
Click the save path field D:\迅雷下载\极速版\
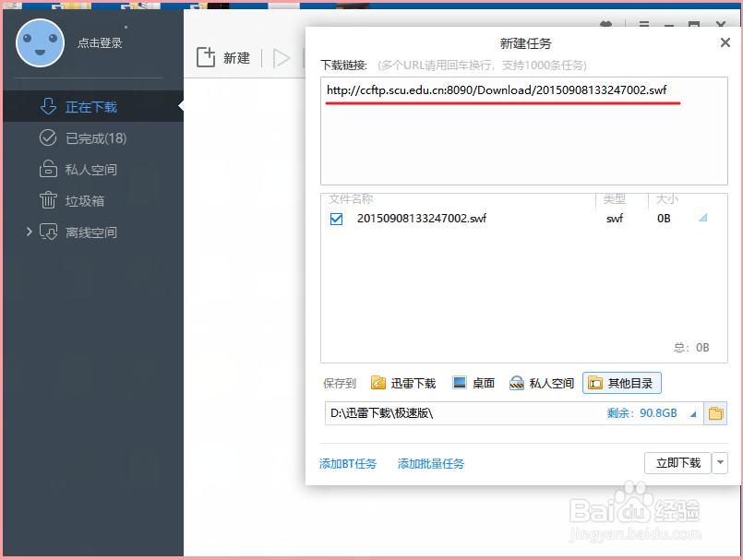pyautogui.click(x=514, y=413)
